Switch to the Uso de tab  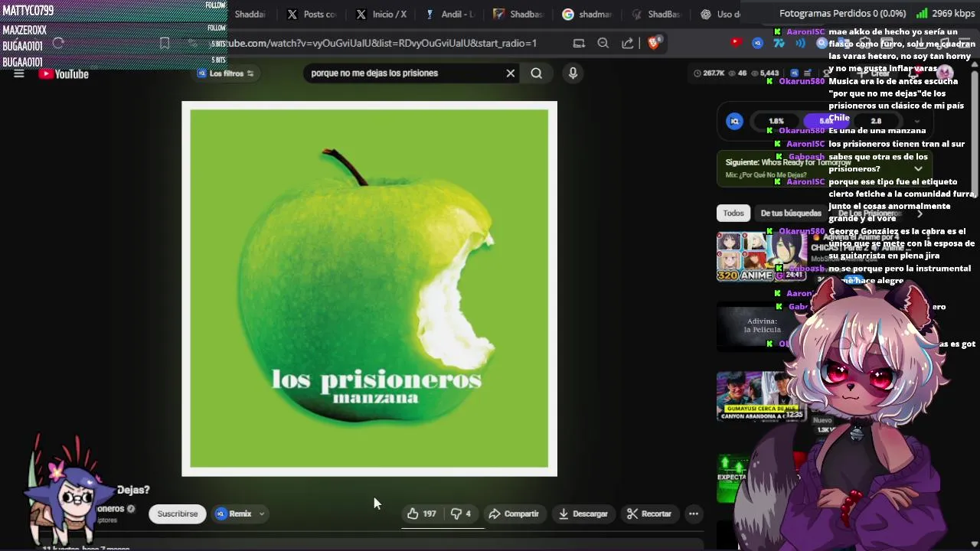pos(721,14)
